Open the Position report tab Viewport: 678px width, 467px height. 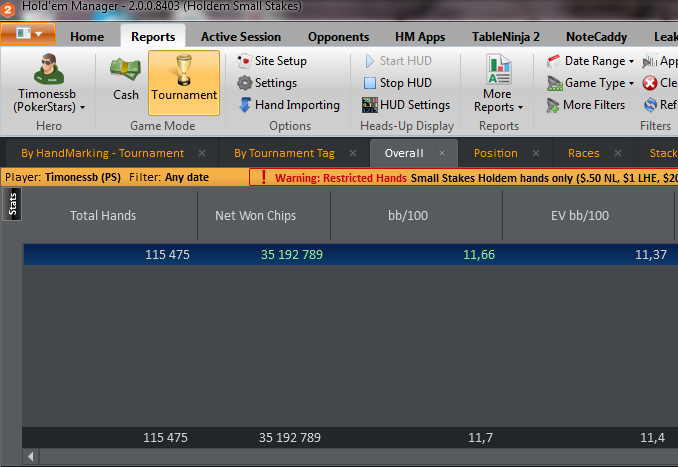(496, 153)
